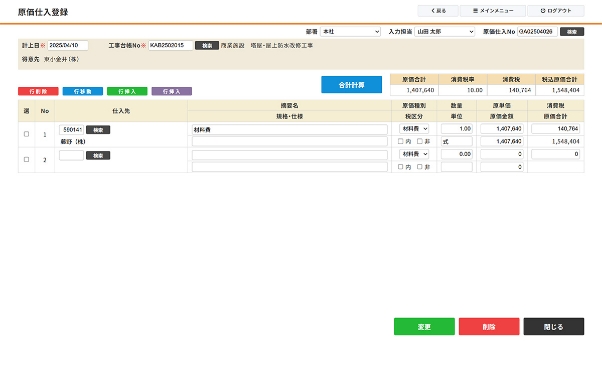
Task: Click the quantity field showing 1.00
Action: [456, 129]
